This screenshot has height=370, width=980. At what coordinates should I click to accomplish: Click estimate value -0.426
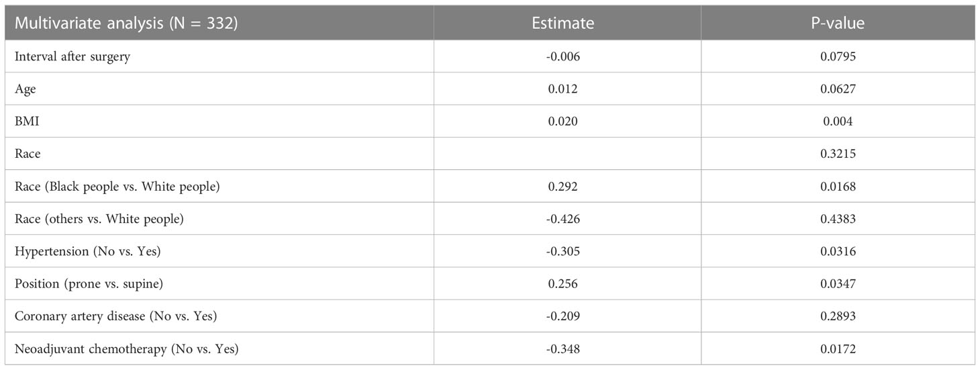(x=562, y=218)
